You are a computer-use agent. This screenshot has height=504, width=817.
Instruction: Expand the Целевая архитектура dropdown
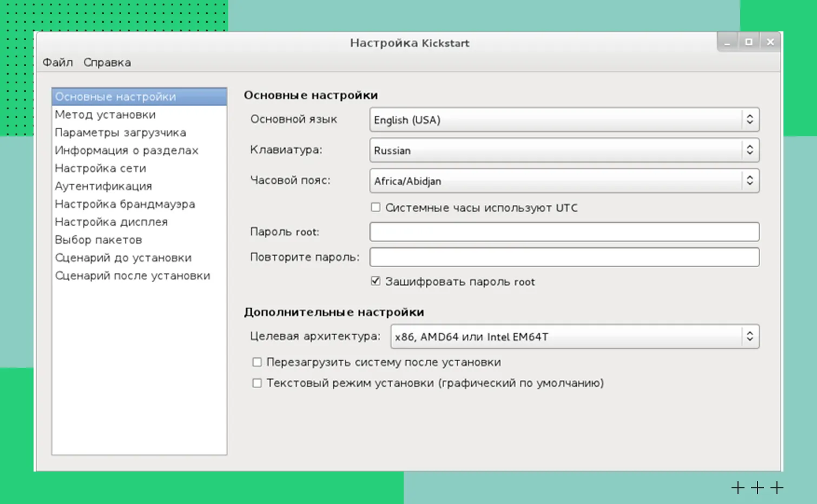575,336
